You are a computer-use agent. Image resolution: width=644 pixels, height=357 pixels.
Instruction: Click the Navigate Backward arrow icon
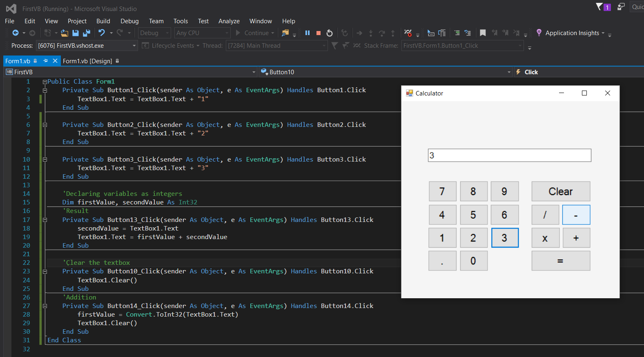pyautogui.click(x=16, y=33)
